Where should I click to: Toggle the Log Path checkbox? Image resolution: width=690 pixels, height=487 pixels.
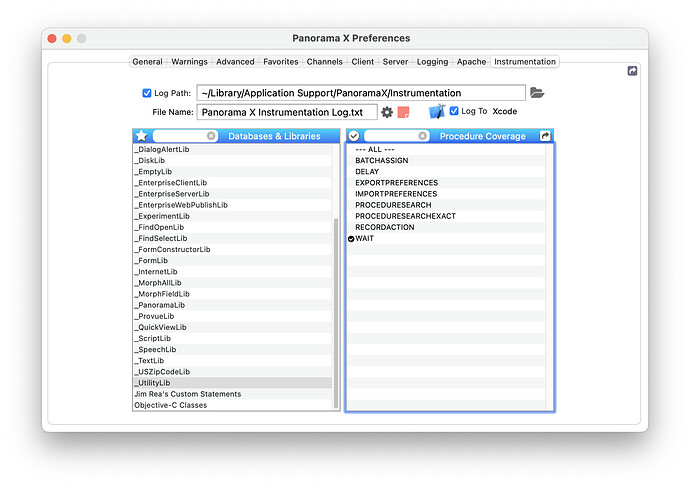pyautogui.click(x=147, y=93)
